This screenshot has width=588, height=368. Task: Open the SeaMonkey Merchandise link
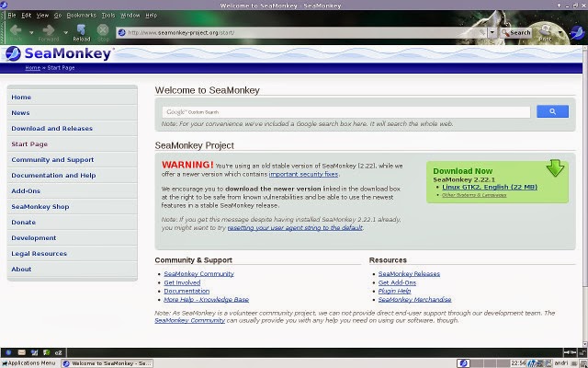(414, 300)
